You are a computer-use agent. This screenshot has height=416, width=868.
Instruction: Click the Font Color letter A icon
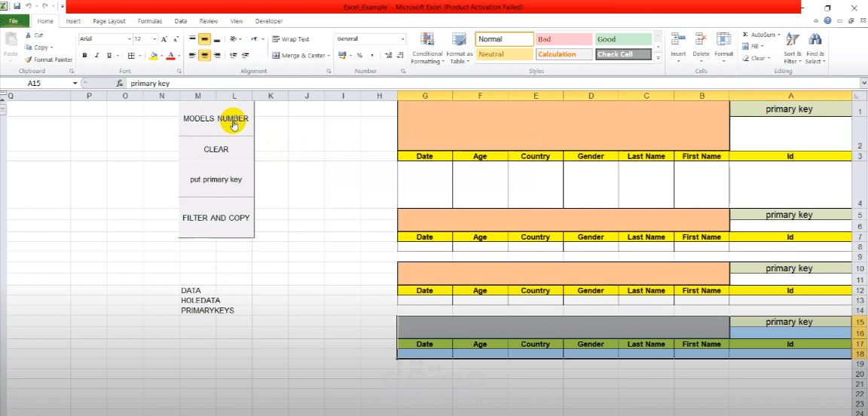coord(170,56)
